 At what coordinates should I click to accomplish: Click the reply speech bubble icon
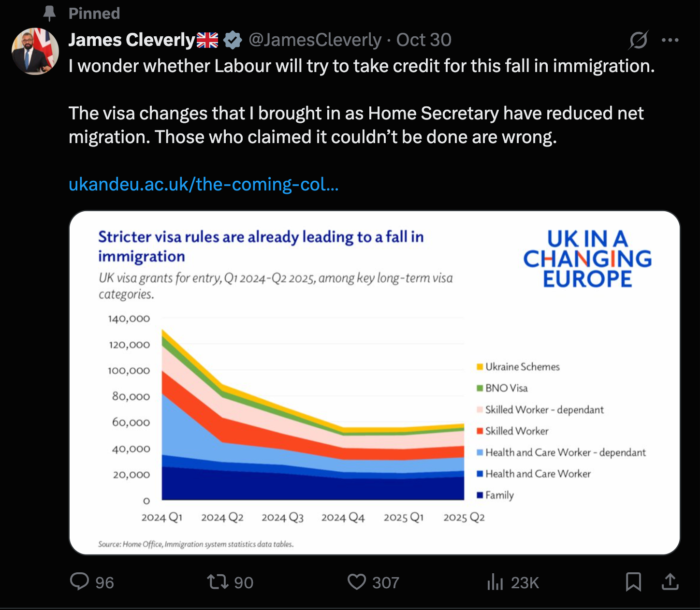[80, 581]
